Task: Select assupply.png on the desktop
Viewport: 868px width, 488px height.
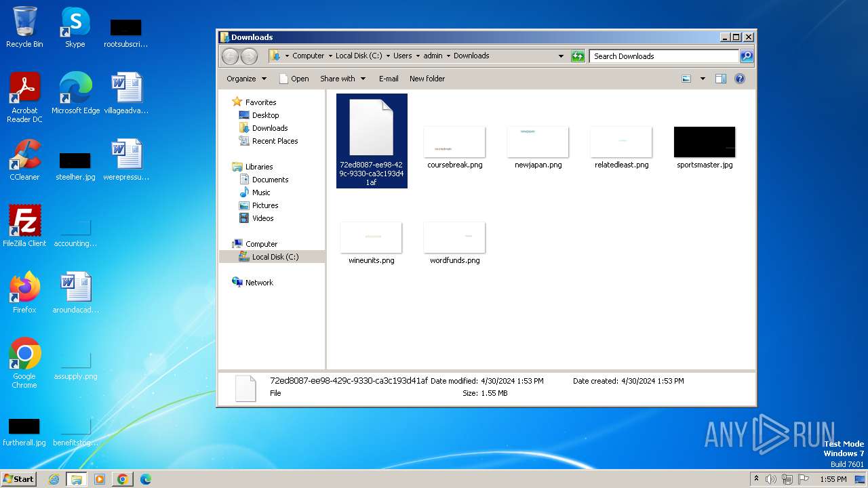Action: (75, 365)
